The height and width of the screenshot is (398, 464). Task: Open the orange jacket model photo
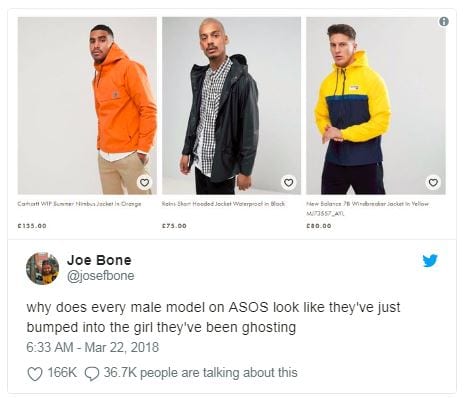(x=87, y=106)
